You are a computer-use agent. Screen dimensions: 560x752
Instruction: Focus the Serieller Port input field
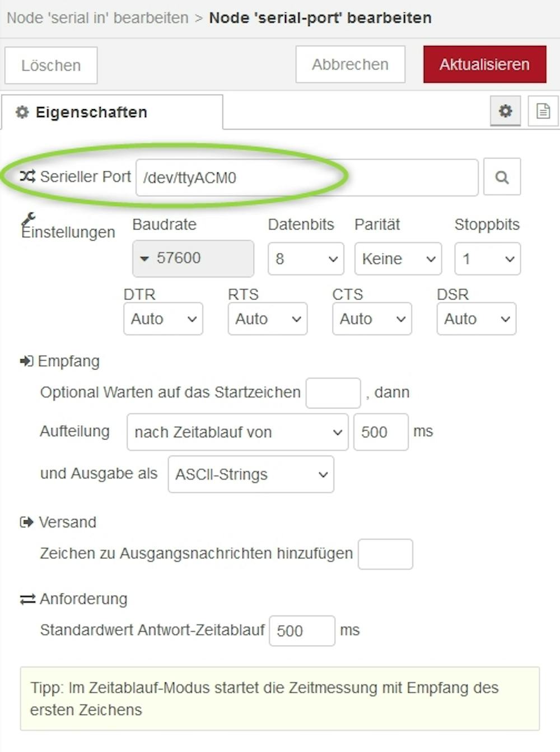306,178
